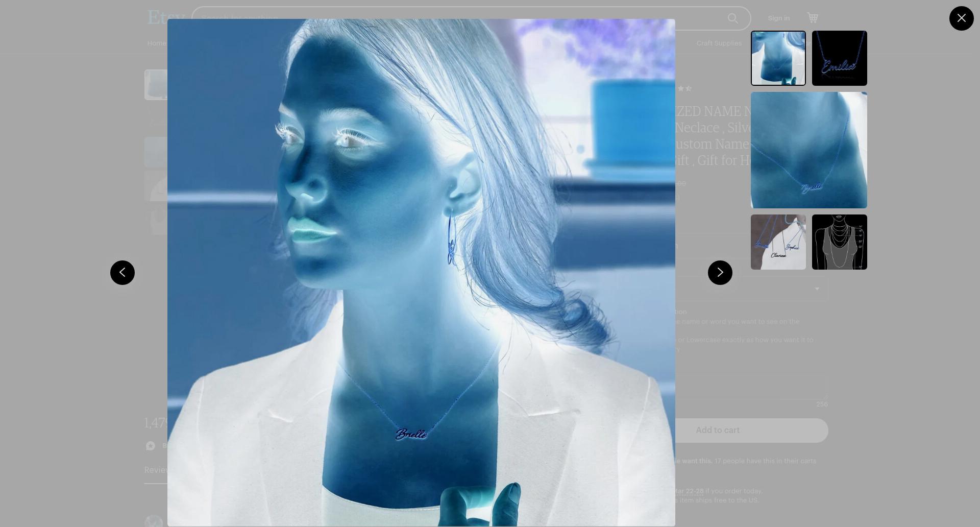Open the Emilia necklace thumbnail

tap(839, 58)
